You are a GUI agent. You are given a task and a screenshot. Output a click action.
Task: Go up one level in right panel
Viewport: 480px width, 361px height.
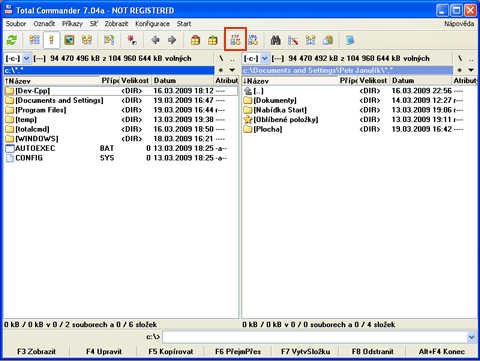click(x=471, y=59)
